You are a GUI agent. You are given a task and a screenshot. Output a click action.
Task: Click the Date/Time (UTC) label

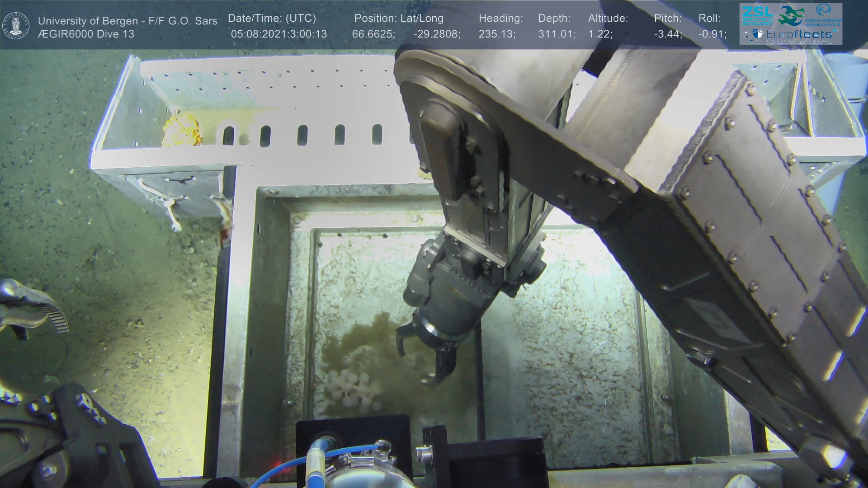coord(272,19)
